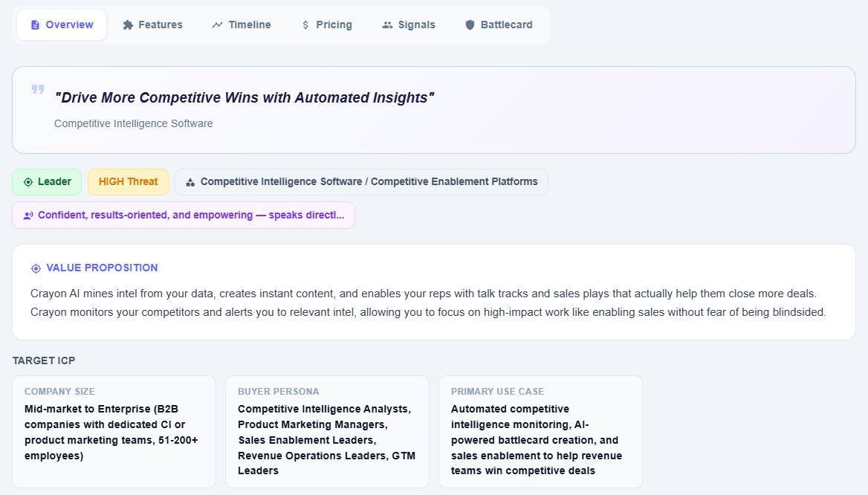
Task: Open the Battlecard tab
Action: [499, 25]
